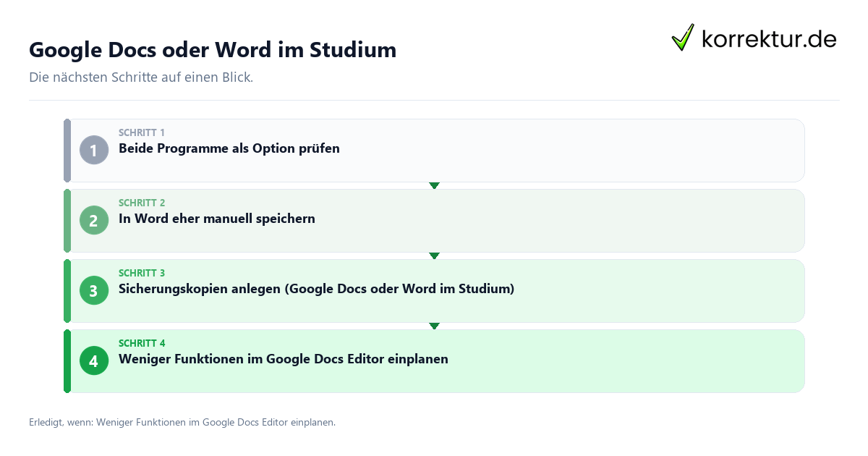Click the footer note starting 'Erledigt, wenn:'
Viewport: 868px width, 456px height.
[182, 422]
